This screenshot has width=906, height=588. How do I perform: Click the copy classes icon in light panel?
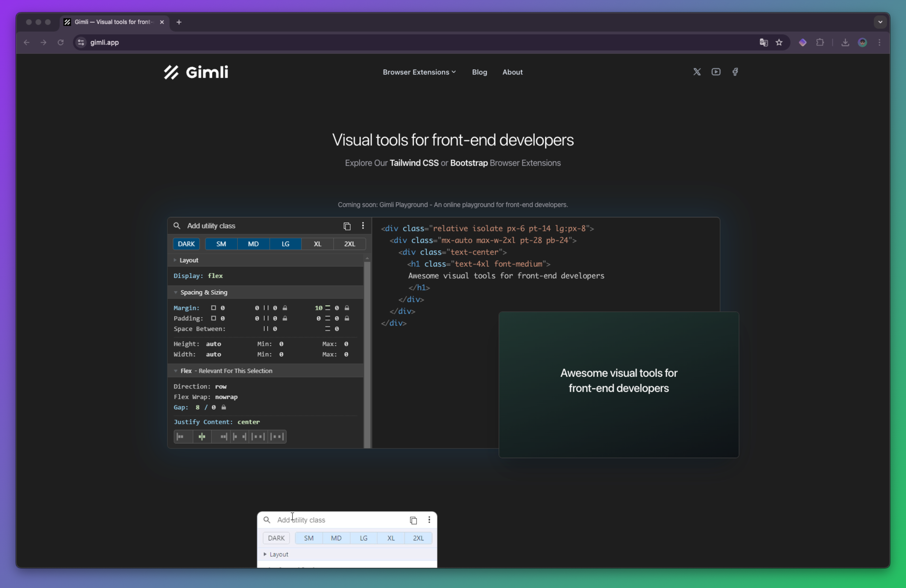[413, 520]
